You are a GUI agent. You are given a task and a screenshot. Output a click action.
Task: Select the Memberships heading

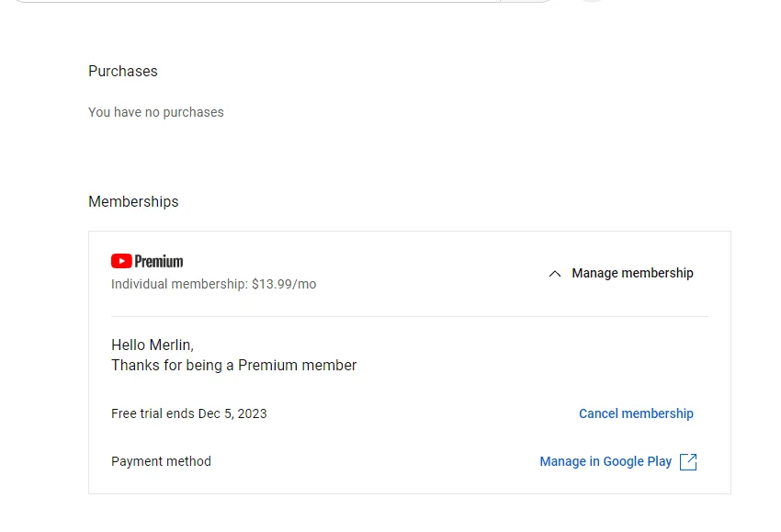point(133,202)
